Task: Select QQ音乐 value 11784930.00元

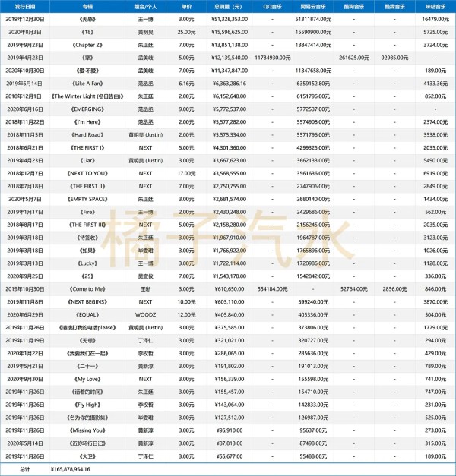Action: pos(272,58)
